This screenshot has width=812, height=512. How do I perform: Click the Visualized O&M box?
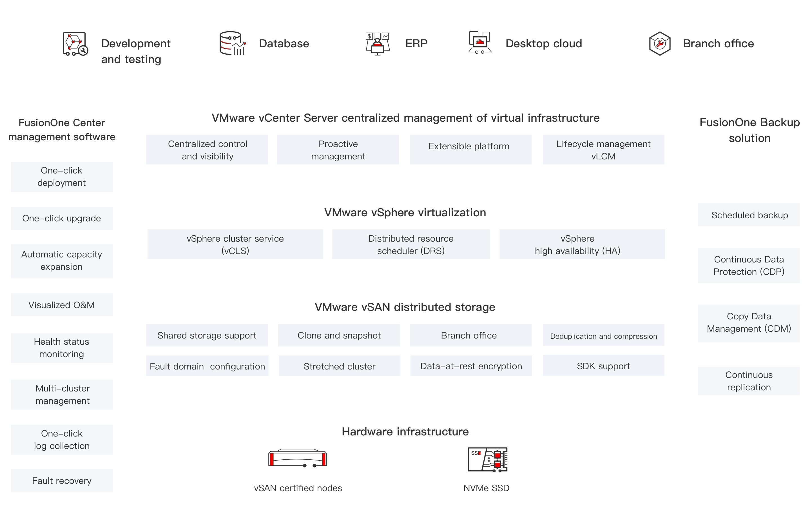62,304
